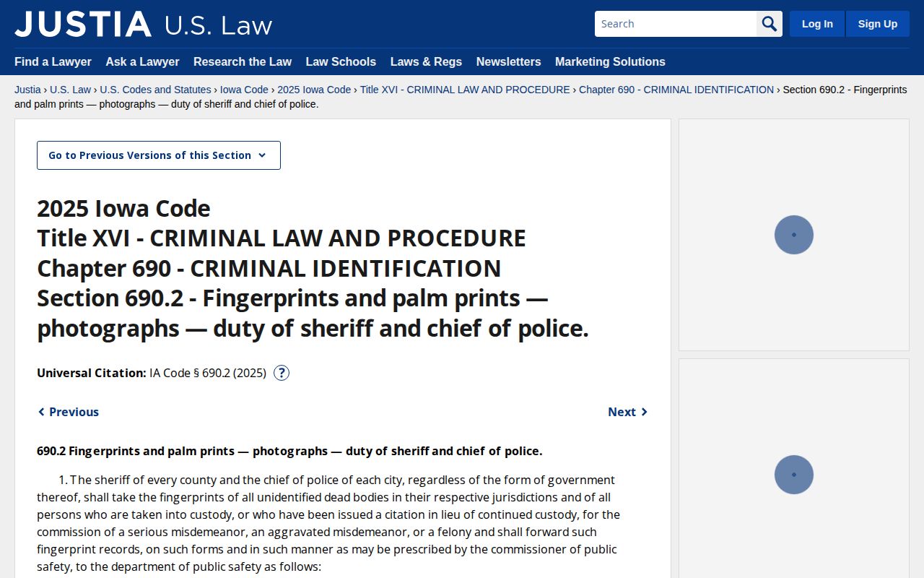Open the 2025 Iowa Code breadcrumb
This screenshot has width=924, height=578.
[x=314, y=90]
